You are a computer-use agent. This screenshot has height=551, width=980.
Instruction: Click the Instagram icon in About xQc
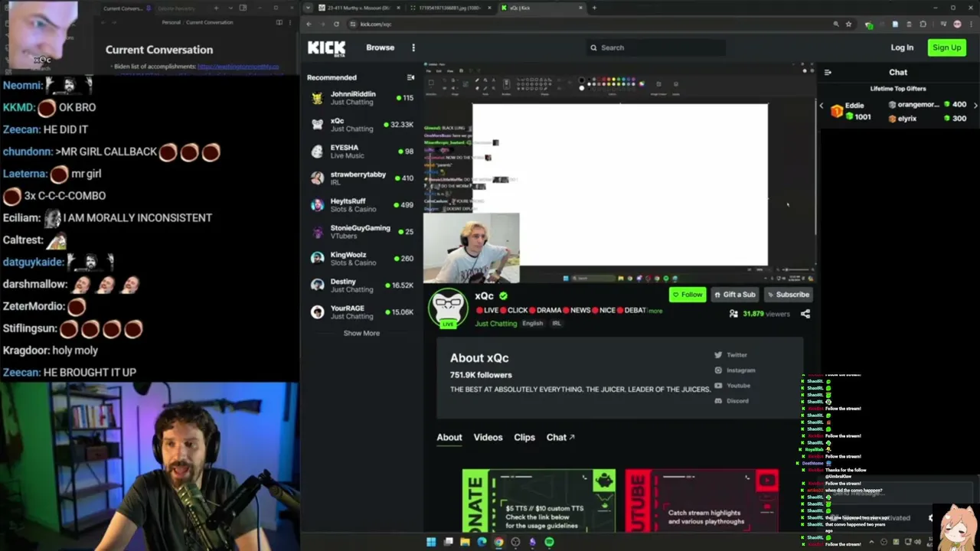[x=718, y=370]
